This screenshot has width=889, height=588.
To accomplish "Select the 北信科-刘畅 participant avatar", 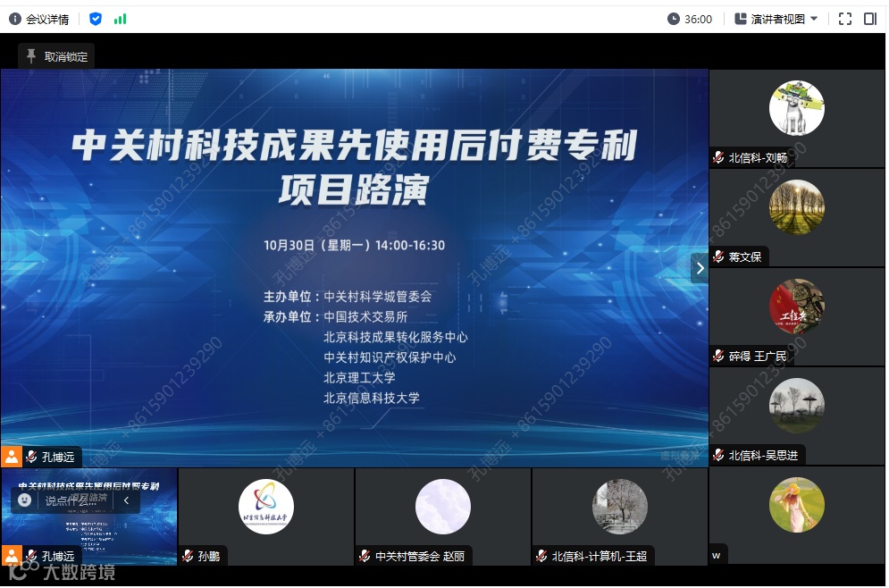I will [797, 108].
